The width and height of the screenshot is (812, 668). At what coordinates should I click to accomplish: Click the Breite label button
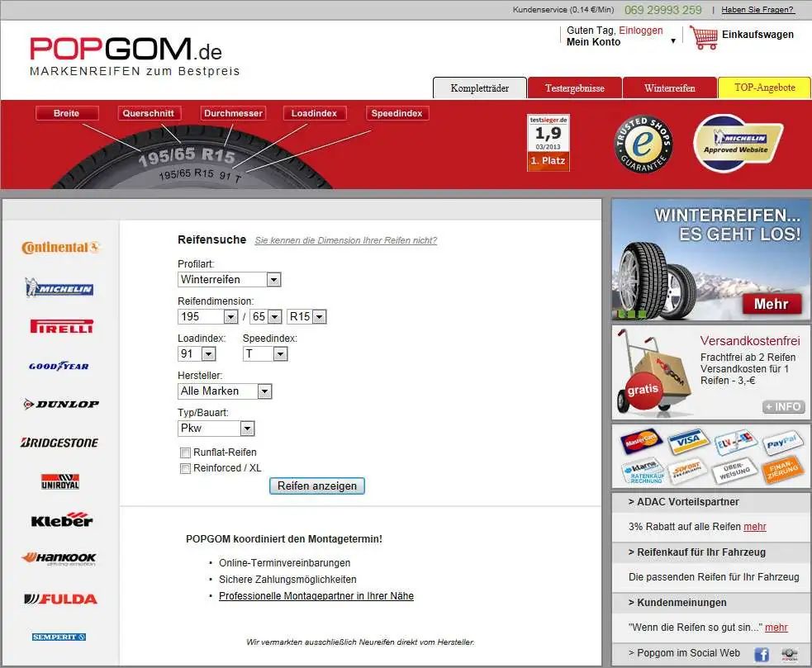tap(67, 113)
